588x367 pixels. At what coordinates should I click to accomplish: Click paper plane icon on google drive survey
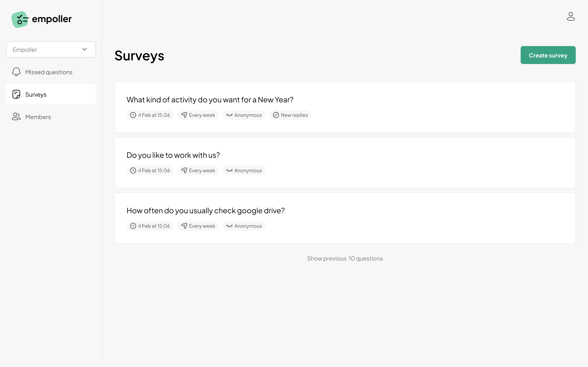[x=184, y=226]
